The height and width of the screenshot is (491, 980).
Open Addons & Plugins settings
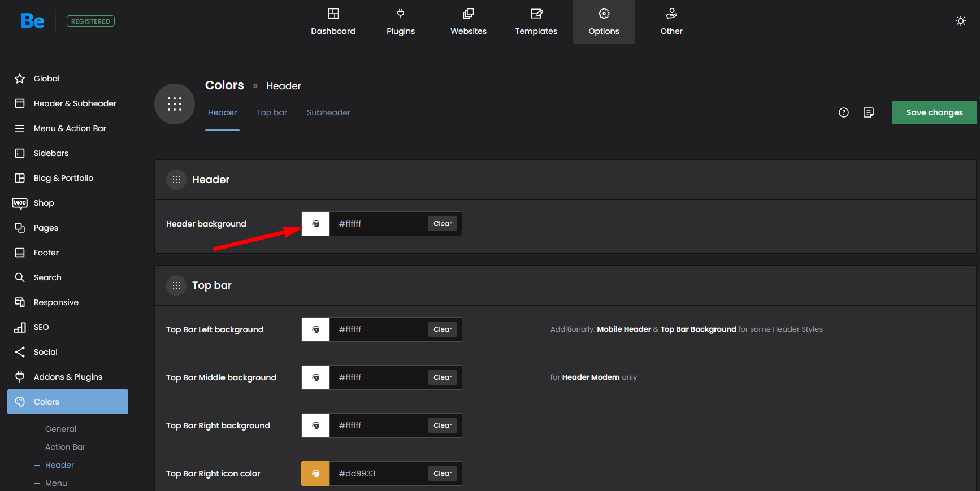68,377
